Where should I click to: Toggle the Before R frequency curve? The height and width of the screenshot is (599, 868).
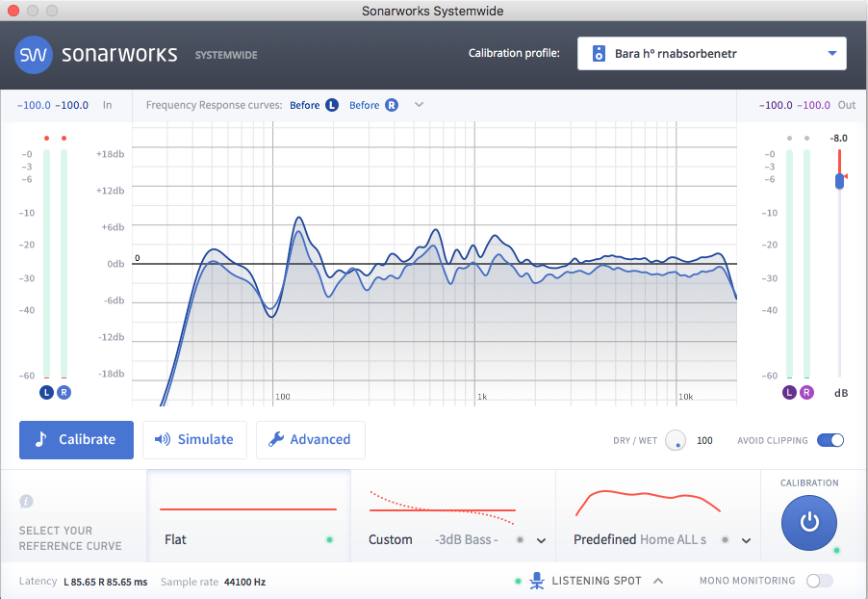coord(373,105)
